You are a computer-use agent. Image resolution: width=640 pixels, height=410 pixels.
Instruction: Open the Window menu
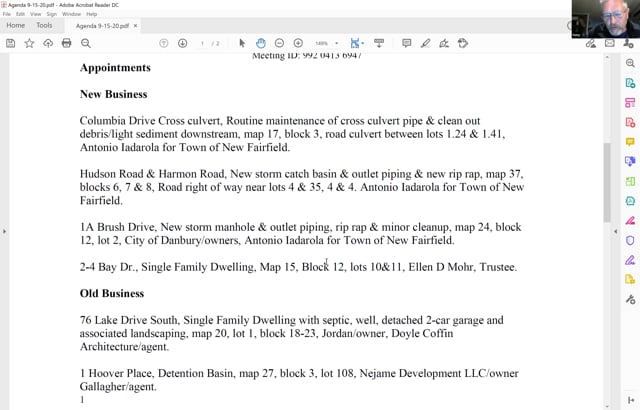pyautogui.click(x=71, y=14)
